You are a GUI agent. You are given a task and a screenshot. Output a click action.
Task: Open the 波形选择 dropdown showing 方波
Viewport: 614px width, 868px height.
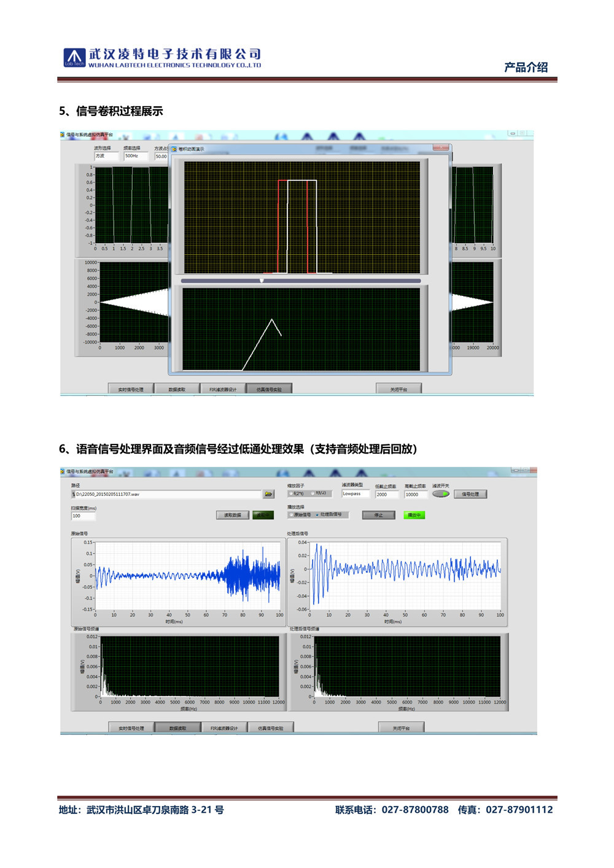[106, 156]
